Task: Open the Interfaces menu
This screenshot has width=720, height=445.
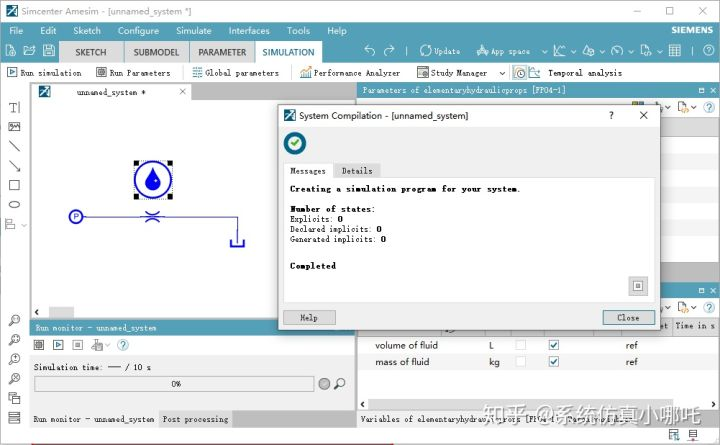Action: tap(249, 31)
